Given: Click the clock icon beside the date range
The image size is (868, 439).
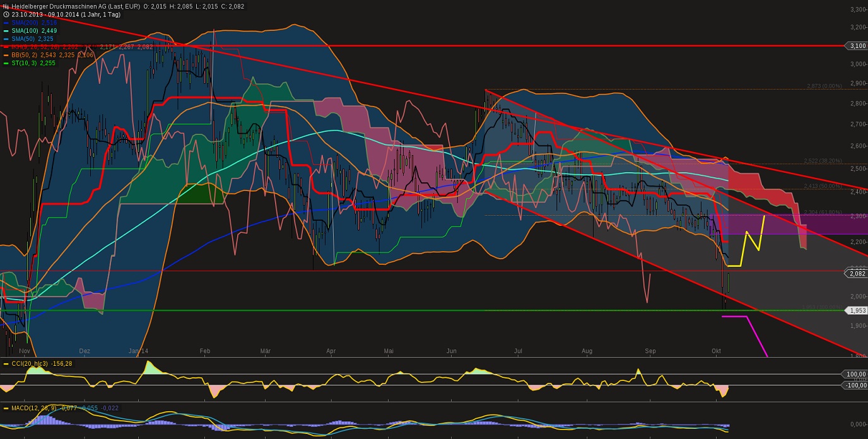Looking at the screenshot, I should click(6, 14).
